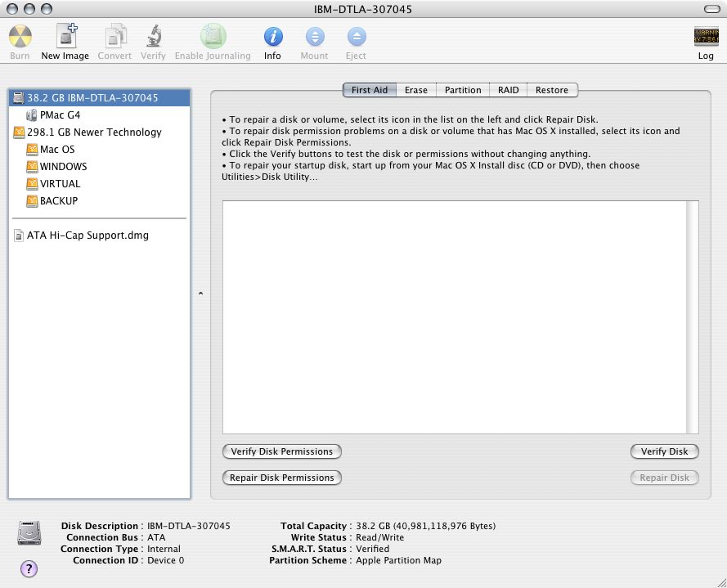
Task: Select the BACKUP volume name
Action: (58, 201)
